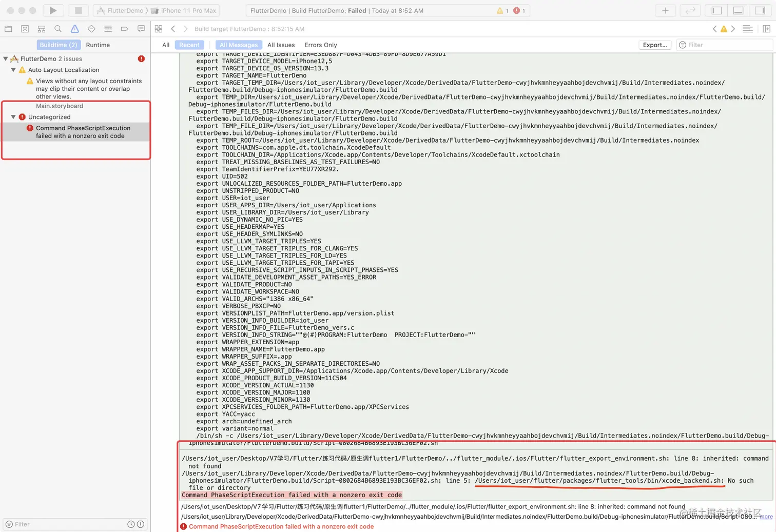The height and width of the screenshot is (532, 776).
Task: Focus the navigator Filter field
Action: (x=75, y=524)
